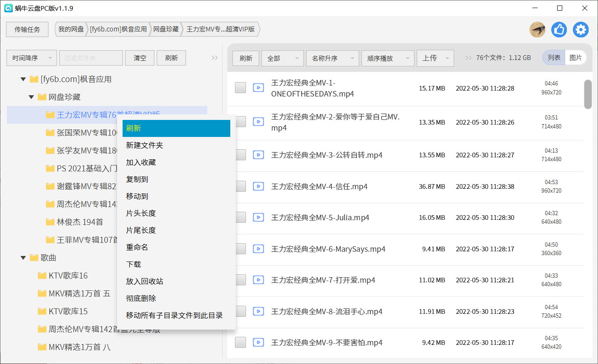
Task: Click the double-chevron icon beside left 刷新
Action: pos(215,58)
